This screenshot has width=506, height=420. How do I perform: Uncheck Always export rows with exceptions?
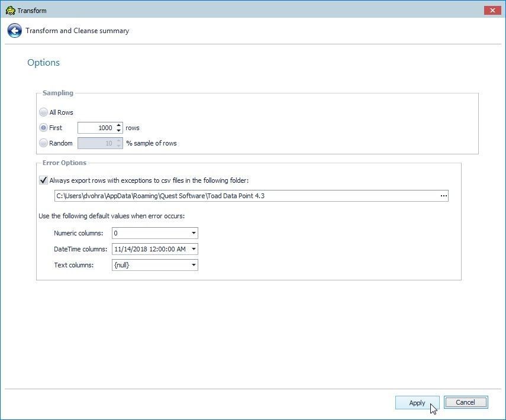[x=43, y=180]
